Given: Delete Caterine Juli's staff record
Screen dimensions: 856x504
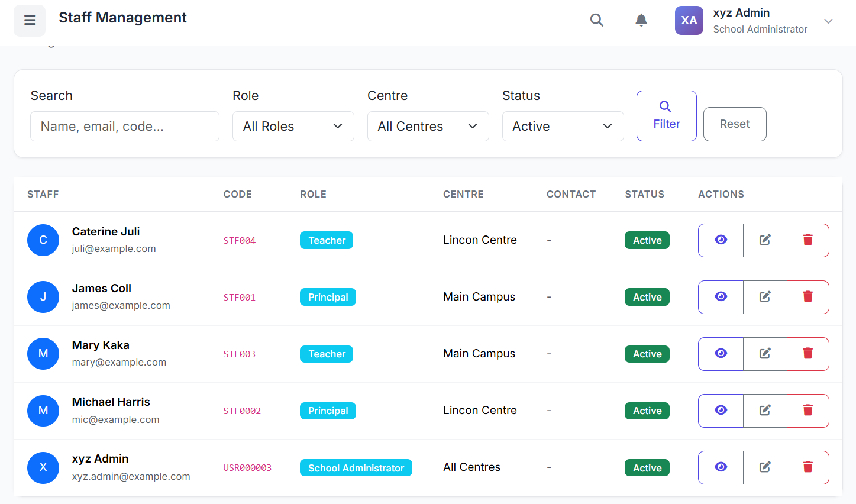Looking at the screenshot, I should tap(807, 240).
